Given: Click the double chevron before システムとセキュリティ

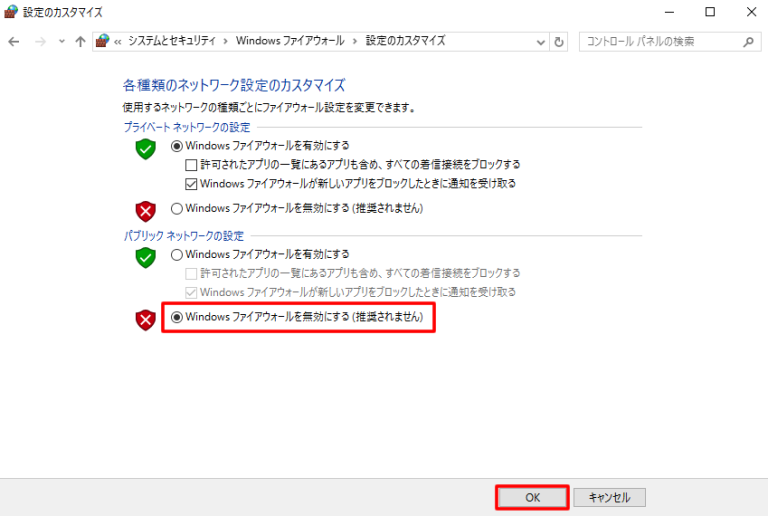Looking at the screenshot, I should tap(118, 42).
